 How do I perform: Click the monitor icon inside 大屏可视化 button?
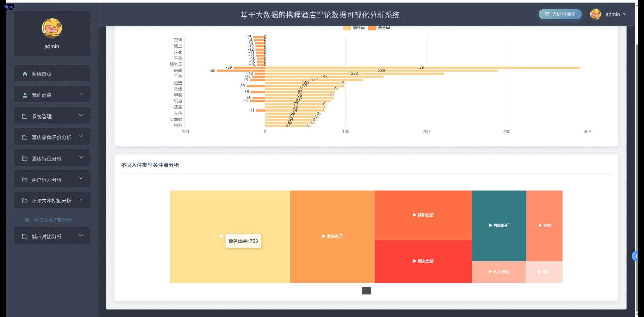547,14
